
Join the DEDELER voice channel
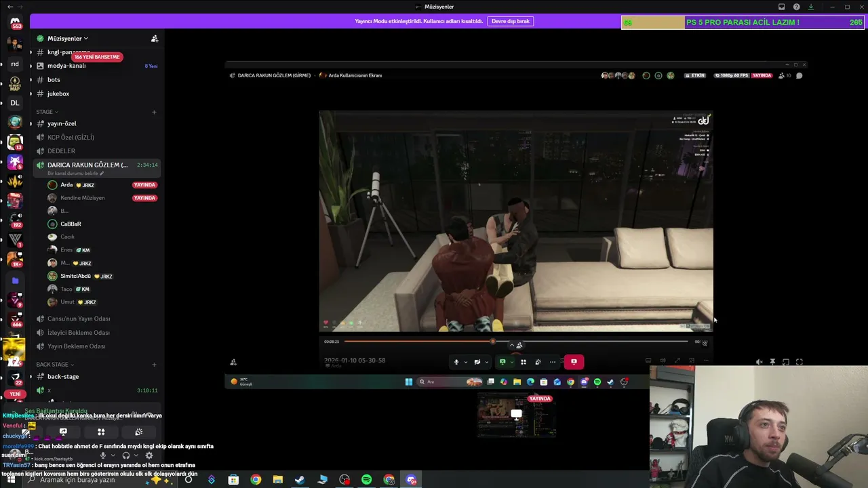point(61,151)
